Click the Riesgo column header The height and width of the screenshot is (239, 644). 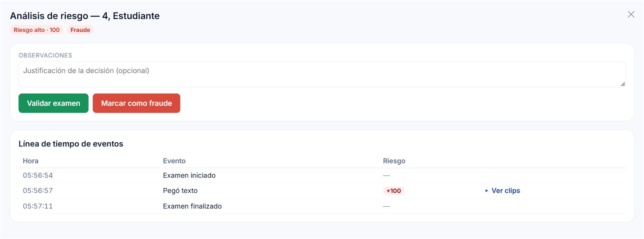click(x=394, y=161)
